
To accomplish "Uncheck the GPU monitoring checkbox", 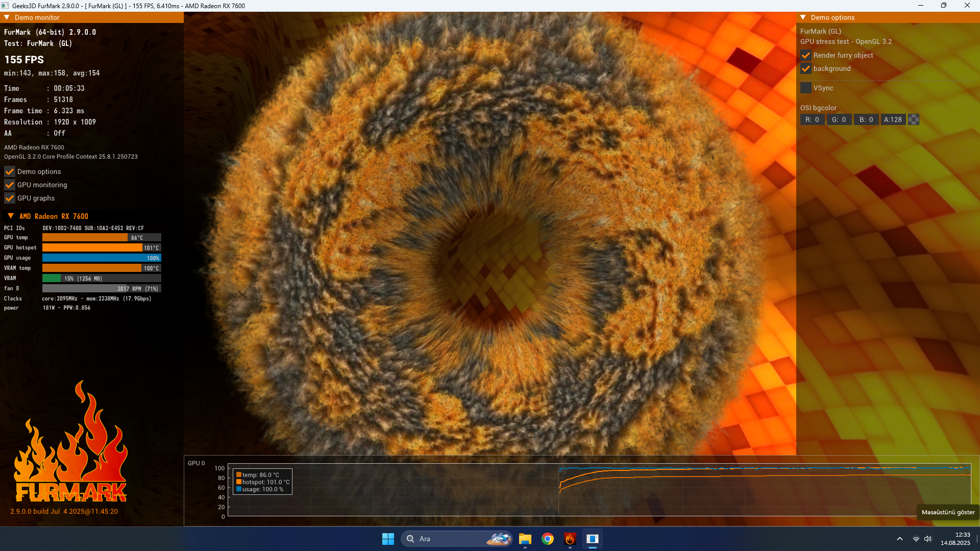I will (x=10, y=185).
